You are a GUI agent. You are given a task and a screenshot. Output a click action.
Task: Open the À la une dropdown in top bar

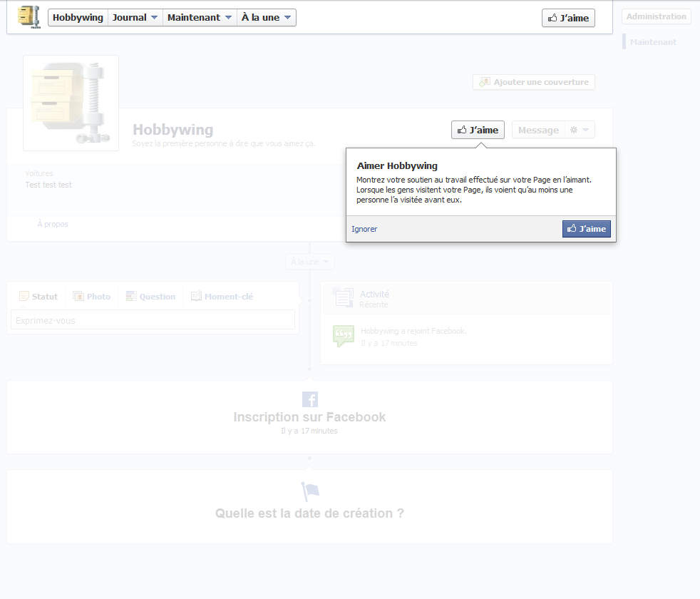[x=266, y=17]
